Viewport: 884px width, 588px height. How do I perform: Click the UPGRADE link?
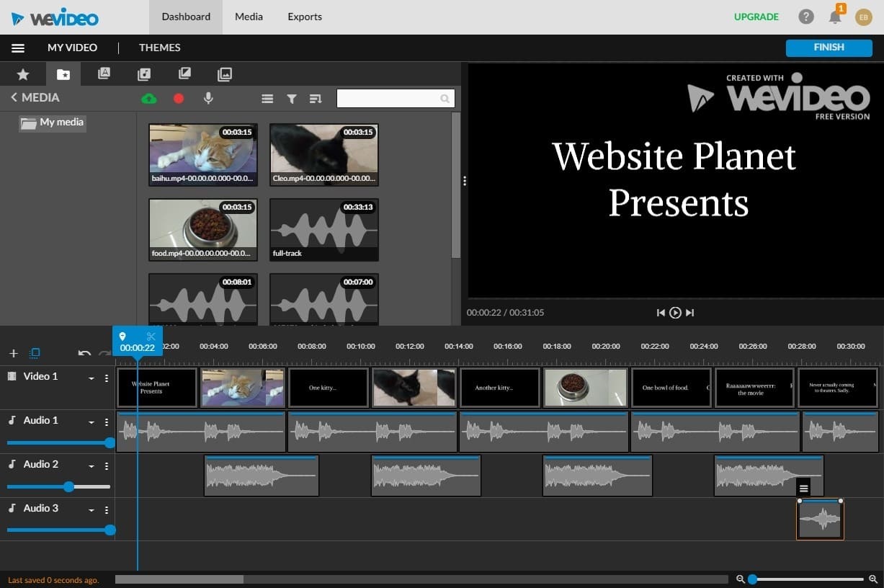[756, 17]
